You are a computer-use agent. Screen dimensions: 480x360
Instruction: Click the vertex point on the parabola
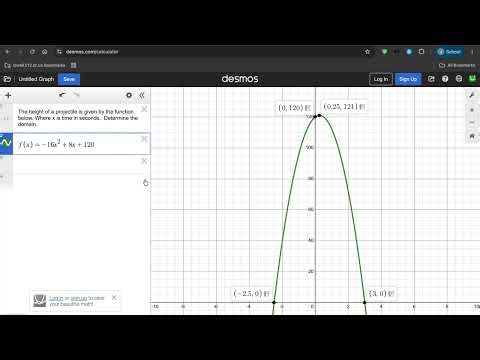[319, 116]
